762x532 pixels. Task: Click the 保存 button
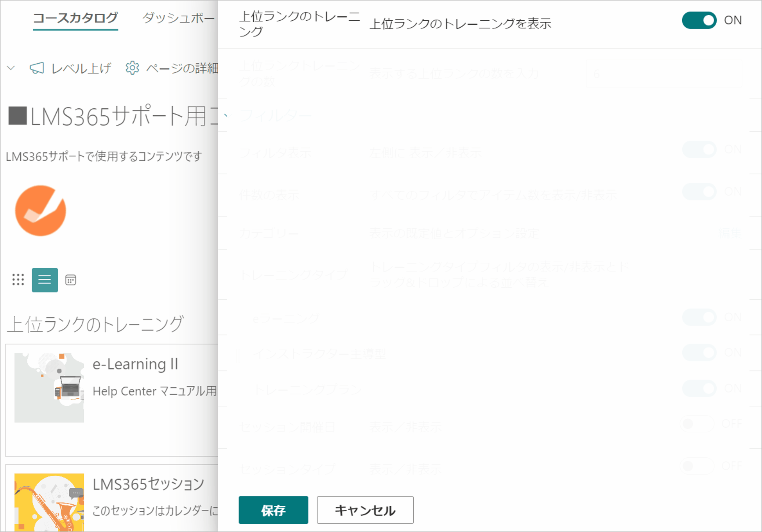(x=273, y=510)
